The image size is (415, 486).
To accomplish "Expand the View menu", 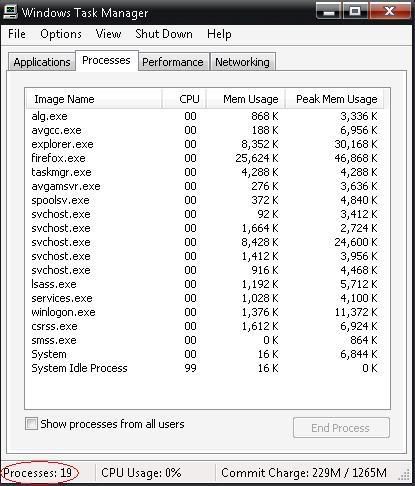I will [108, 34].
